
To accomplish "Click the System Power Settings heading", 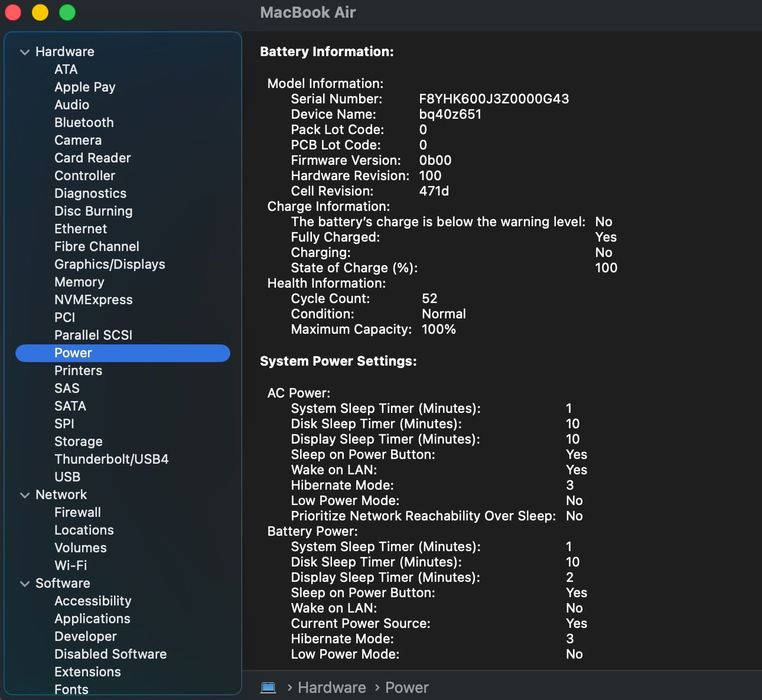I will click(338, 361).
